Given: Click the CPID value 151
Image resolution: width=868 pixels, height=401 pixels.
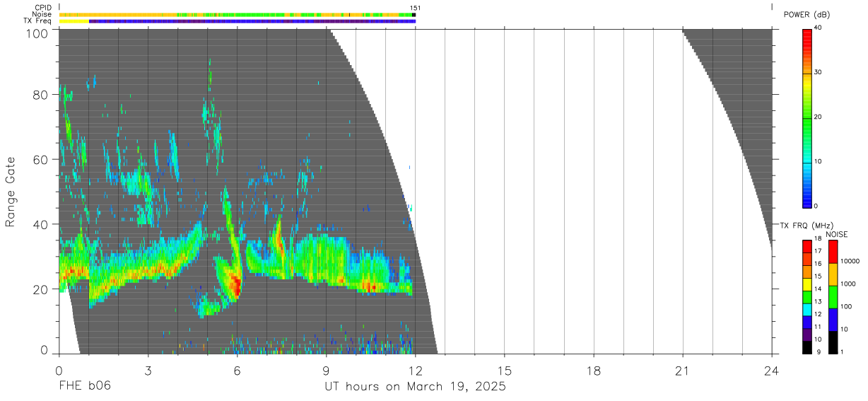Looking at the screenshot, I should [415, 8].
